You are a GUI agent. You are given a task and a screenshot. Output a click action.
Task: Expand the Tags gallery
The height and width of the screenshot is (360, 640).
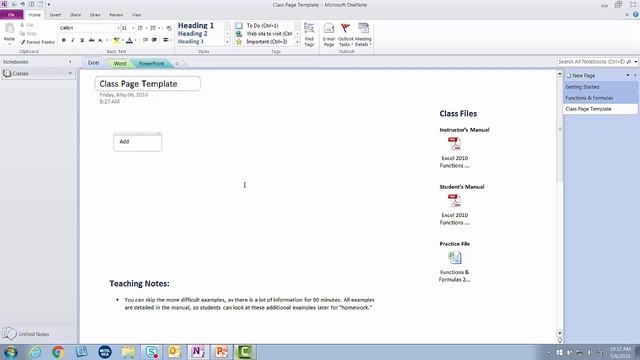pyautogui.click(x=297, y=42)
